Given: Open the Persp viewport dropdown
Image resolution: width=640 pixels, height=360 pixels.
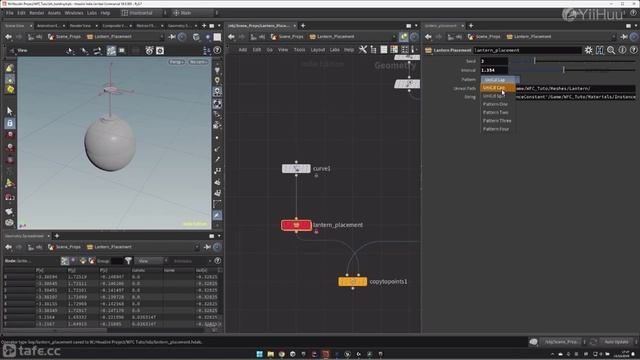Looking at the screenshot, I should click(176, 62).
